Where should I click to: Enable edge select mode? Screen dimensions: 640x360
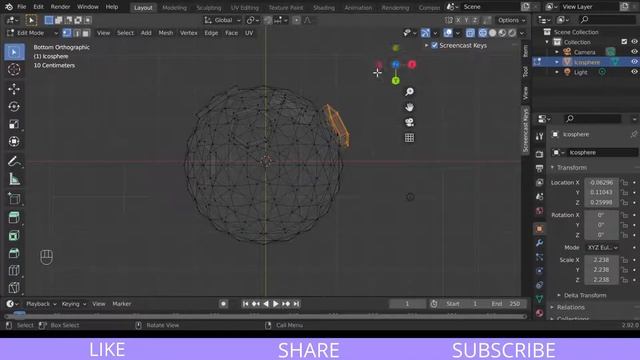coord(76,33)
